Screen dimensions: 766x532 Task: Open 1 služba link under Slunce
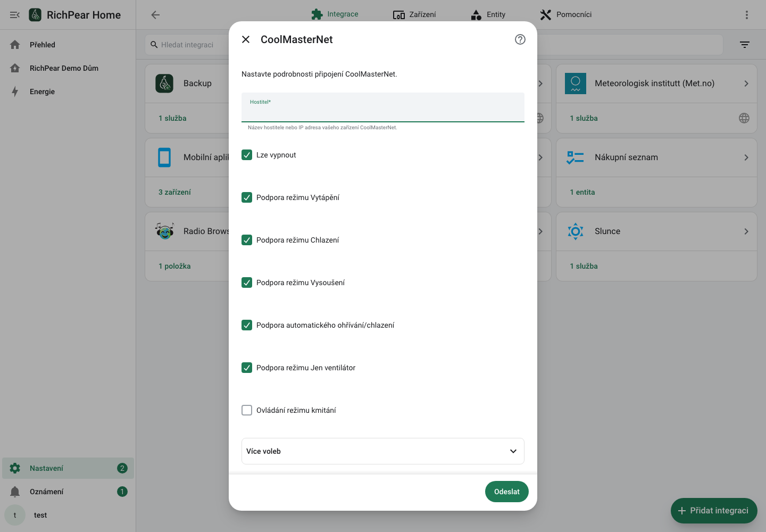(584, 266)
